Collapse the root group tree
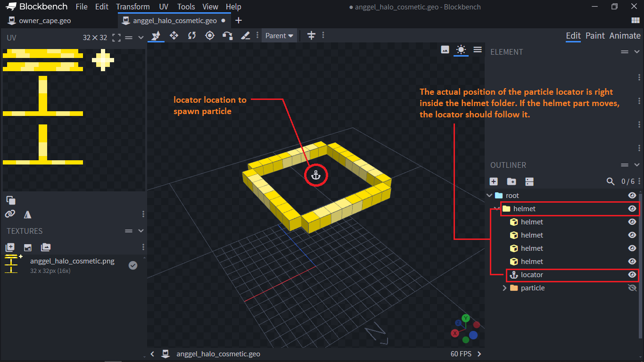The width and height of the screenshot is (644, 362). coord(489,196)
